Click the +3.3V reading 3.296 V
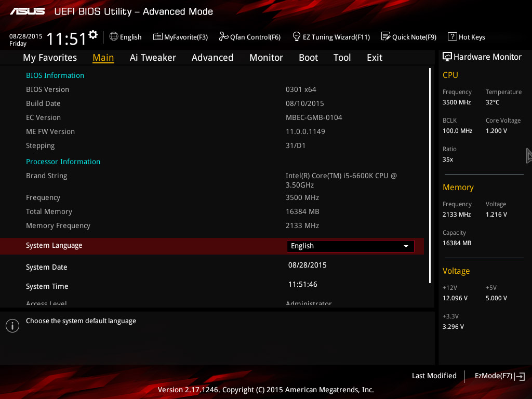 [x=453, y=327]
